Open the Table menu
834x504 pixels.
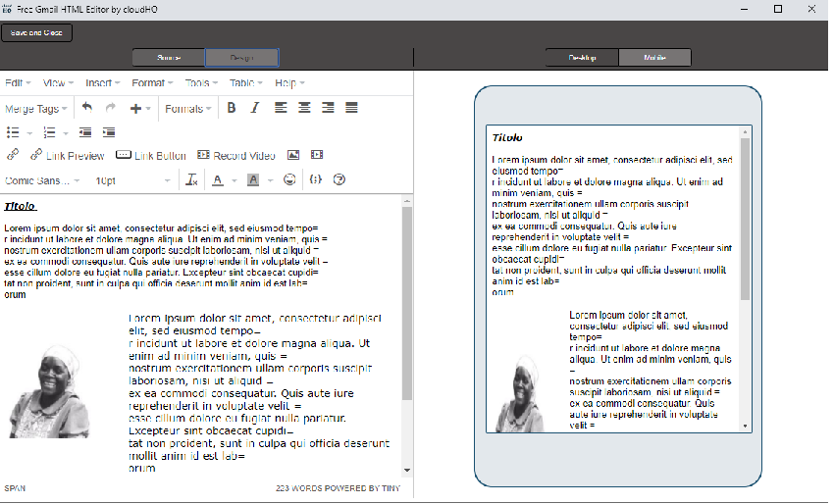coord(245,83)
